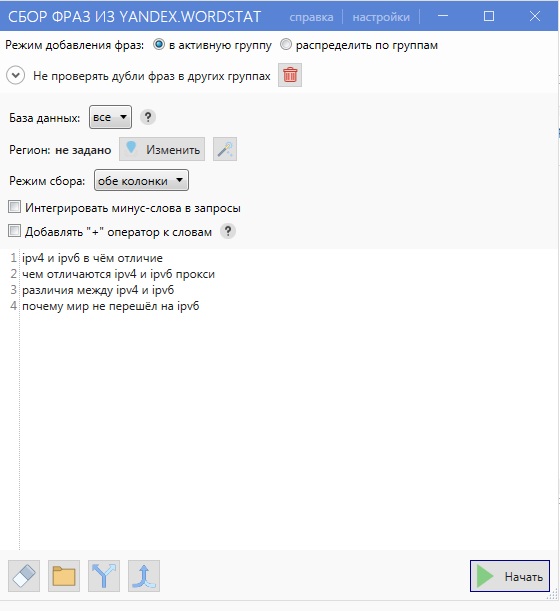
Task: Open file using the folder icon
Action: (64, 576)
